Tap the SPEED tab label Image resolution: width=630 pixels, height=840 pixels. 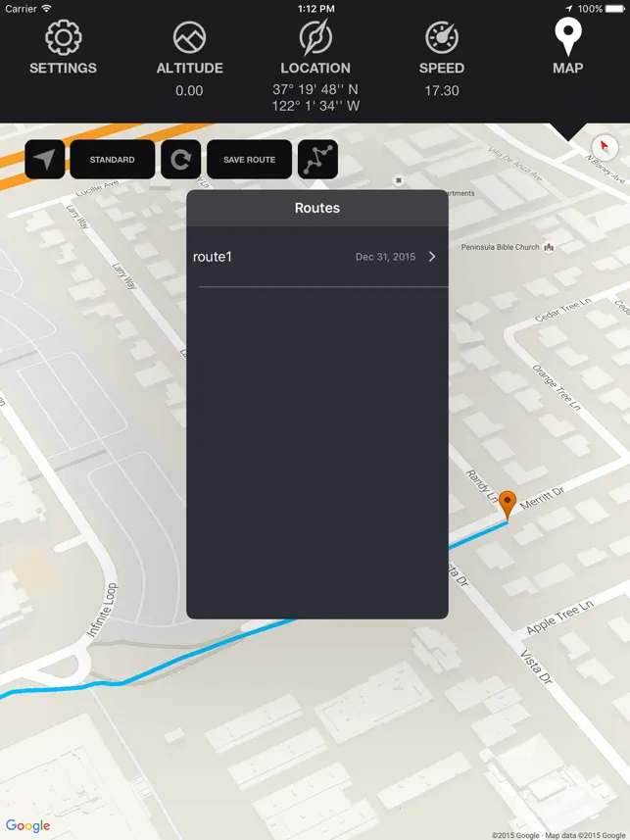click(442, 68)
